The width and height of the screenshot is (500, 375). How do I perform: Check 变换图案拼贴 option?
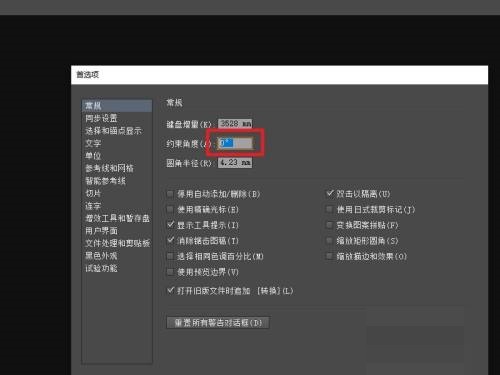(329, 225)
